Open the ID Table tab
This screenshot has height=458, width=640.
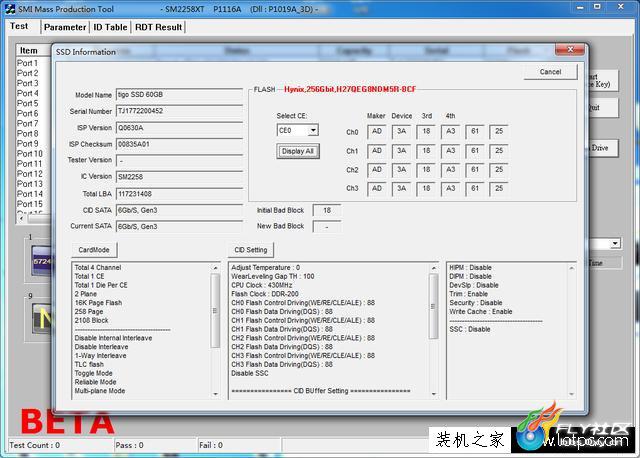pyautogui.click(x=110, y=27)
